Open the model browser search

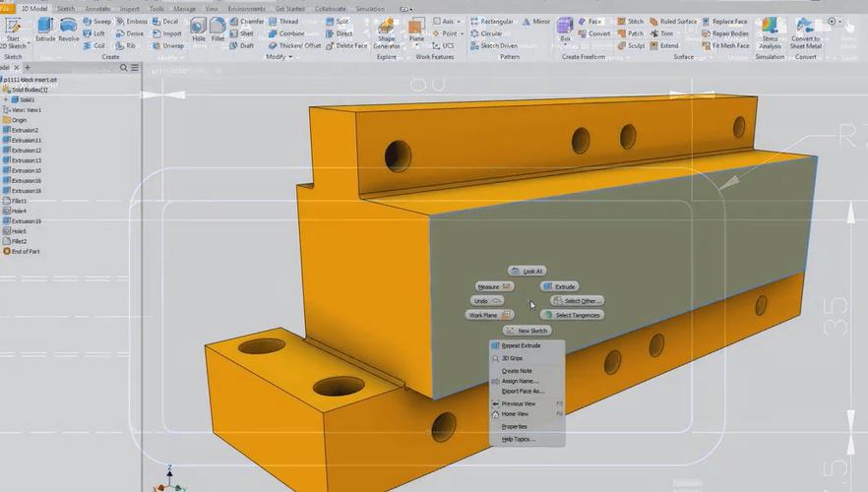[123, 68]
